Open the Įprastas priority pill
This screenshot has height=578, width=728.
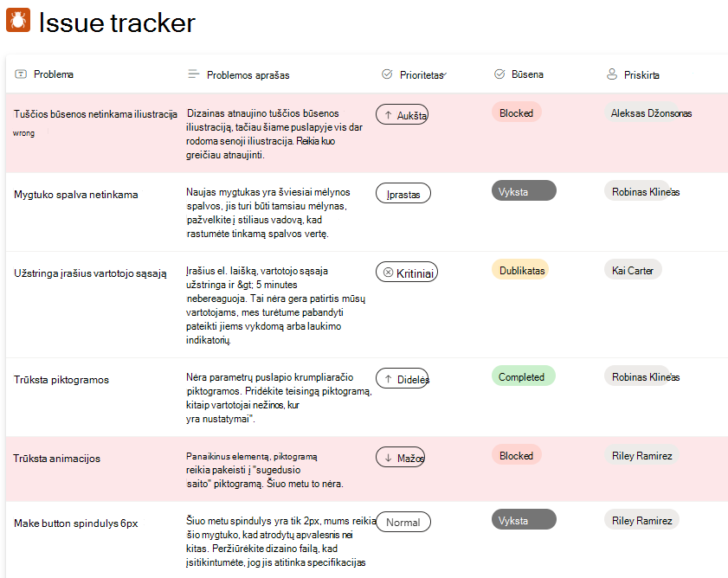(x=403, y=194)
